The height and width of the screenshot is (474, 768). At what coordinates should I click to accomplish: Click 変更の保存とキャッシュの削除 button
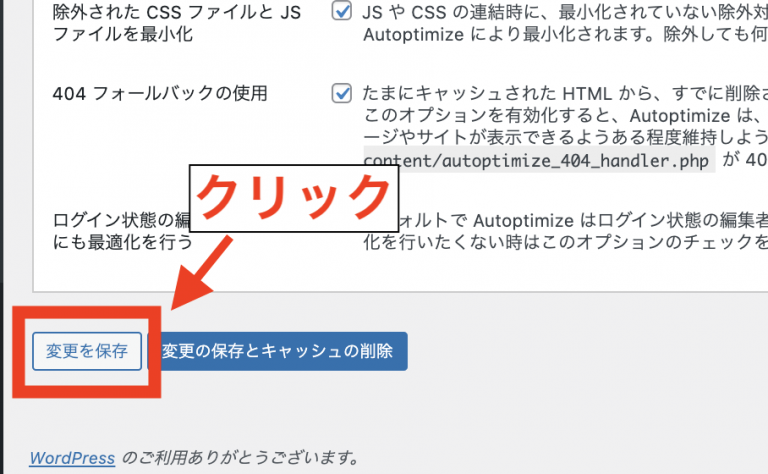click(x=277, y=351)
